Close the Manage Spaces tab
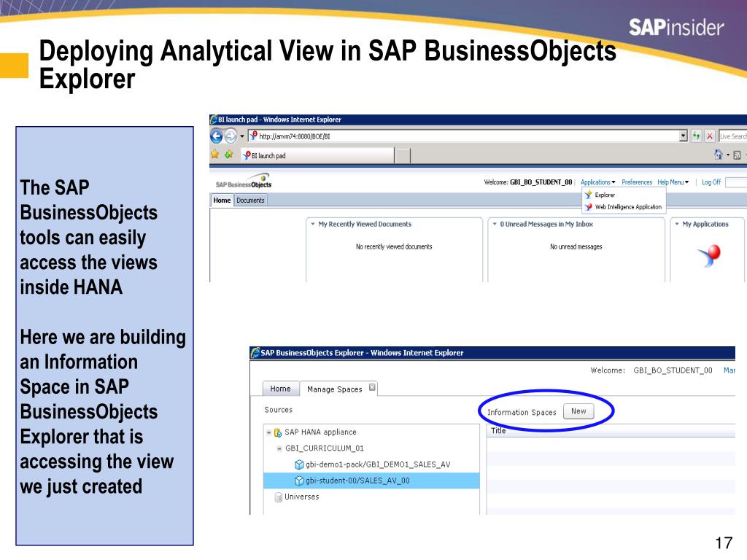747x560 pixels. (x=372, y=387)
